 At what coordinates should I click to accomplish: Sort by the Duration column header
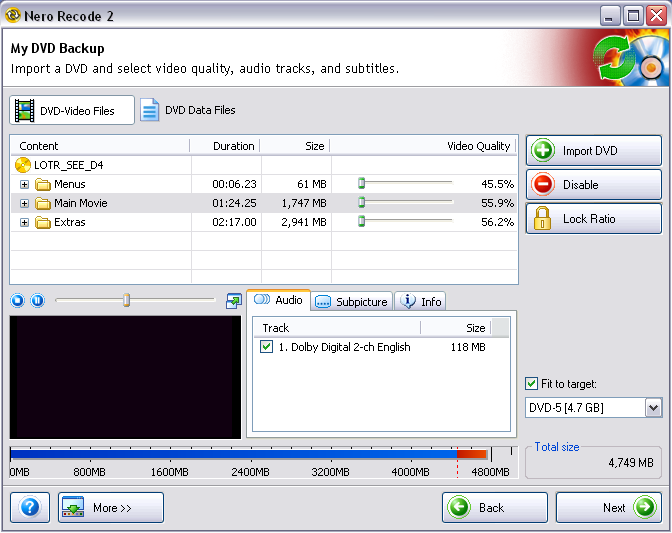click(225, 146)
